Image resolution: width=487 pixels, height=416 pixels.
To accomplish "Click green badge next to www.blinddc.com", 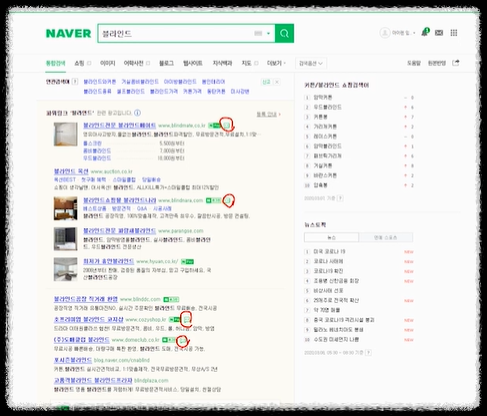I will (x=171, y=299).
